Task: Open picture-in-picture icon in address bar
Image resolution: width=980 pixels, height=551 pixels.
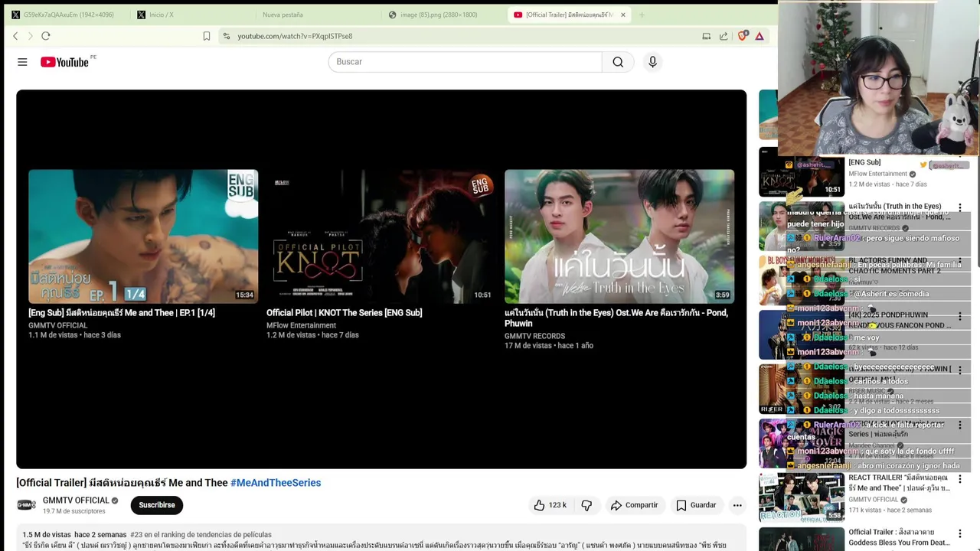Action: [707, 36]
